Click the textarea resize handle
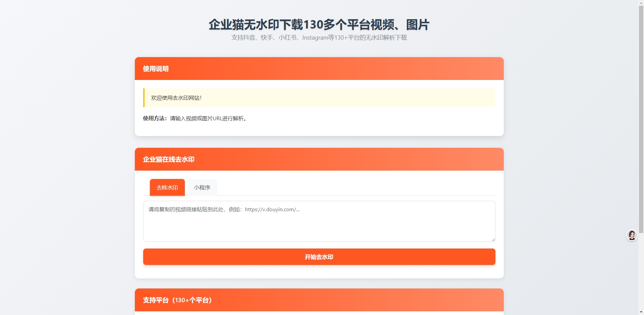Image resolution: width=644 pixels, height=315 pixels. (493, 239)
